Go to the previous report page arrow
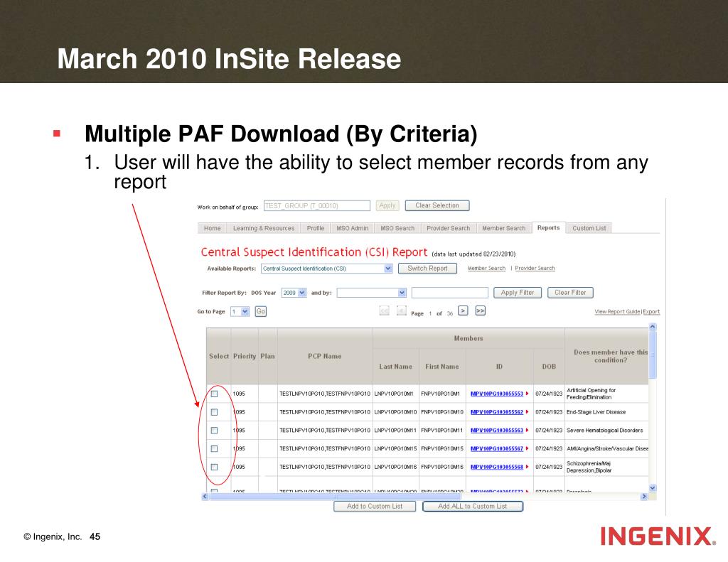 coord(402,310)
